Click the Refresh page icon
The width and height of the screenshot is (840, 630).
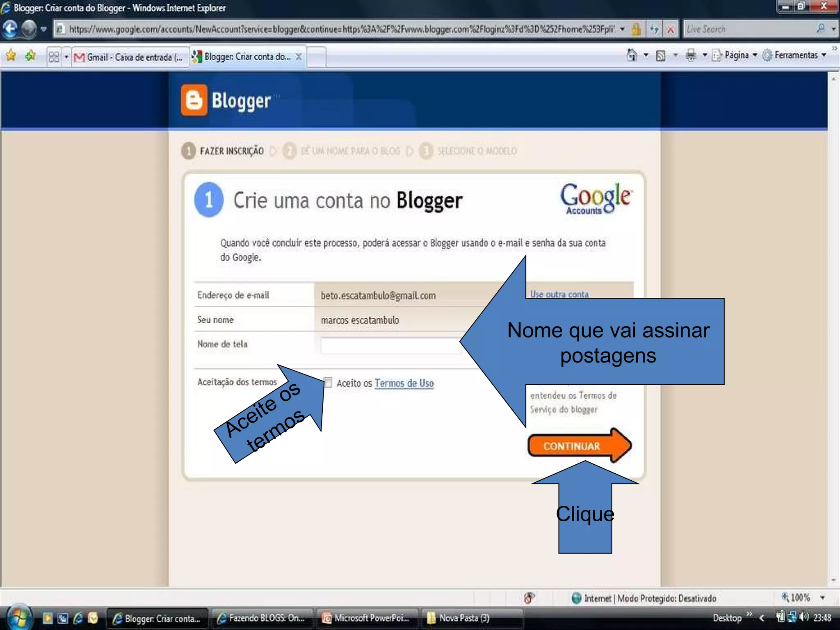(x=654, y=29)
